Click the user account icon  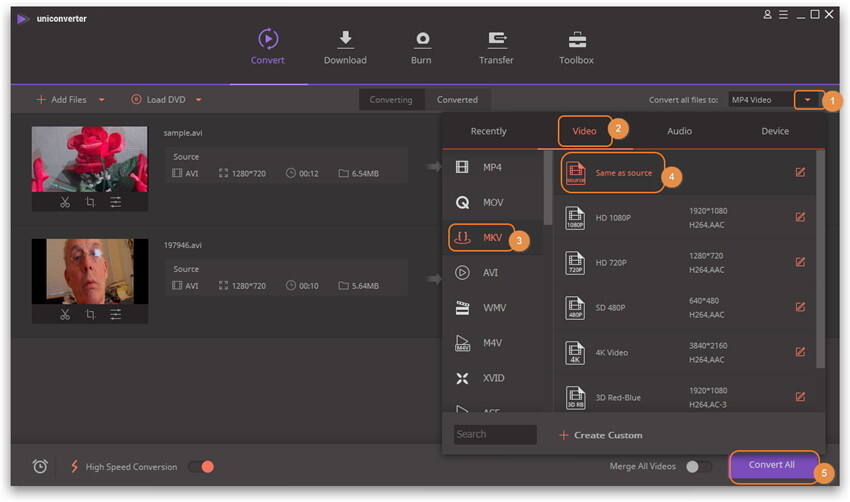(x=768, y=15)
